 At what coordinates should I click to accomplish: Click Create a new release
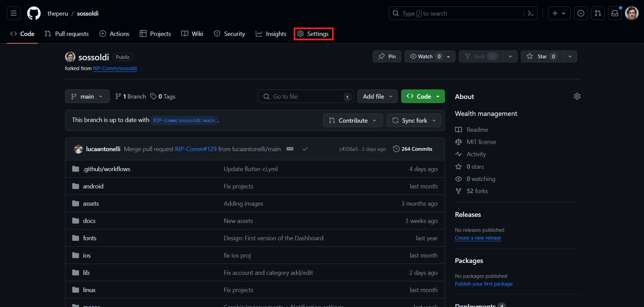click(478, 238)
